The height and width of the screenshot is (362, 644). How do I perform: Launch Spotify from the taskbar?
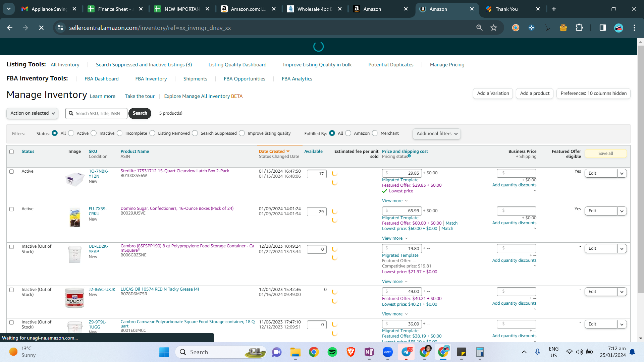[332, 352]
